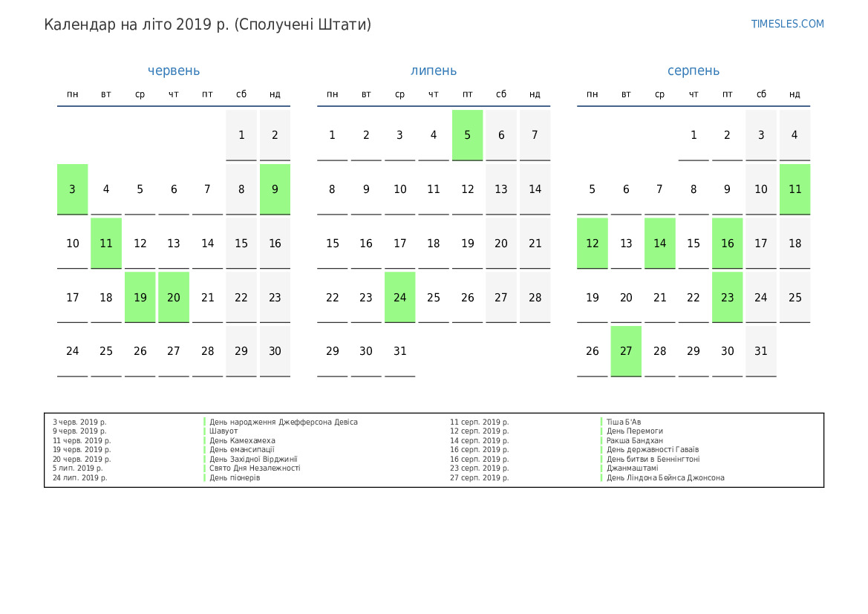Click day 1 in липень
This screenshot has width=868, height=614.
(x=332, y=135)
